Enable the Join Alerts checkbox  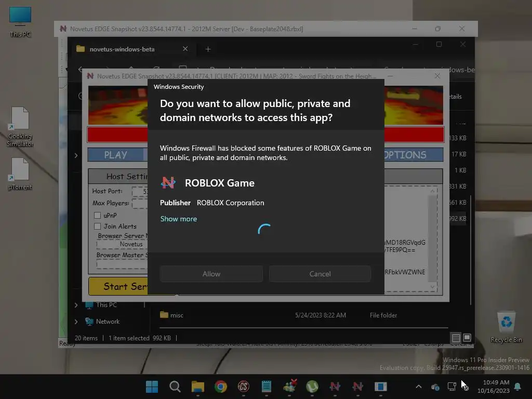click(97, 227)
